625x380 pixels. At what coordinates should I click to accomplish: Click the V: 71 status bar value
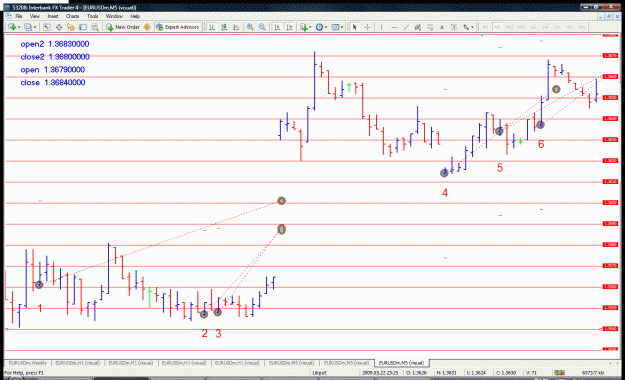(531, 373)
